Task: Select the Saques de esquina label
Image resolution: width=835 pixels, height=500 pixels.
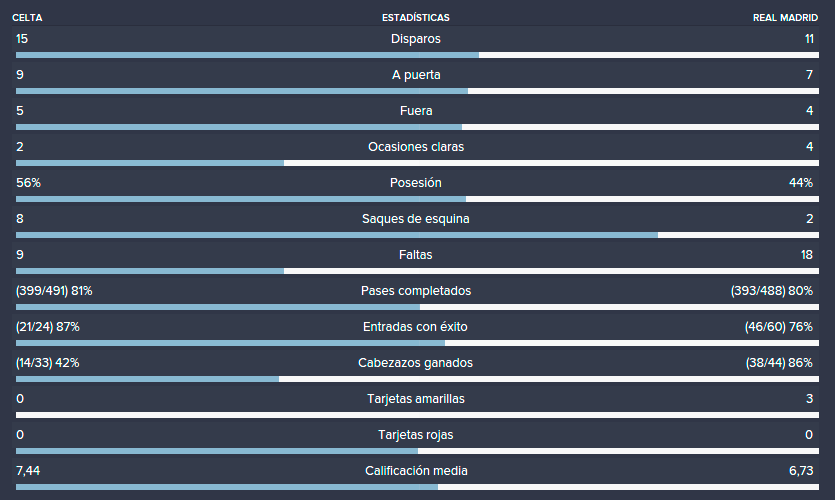Action: point(415,219)
